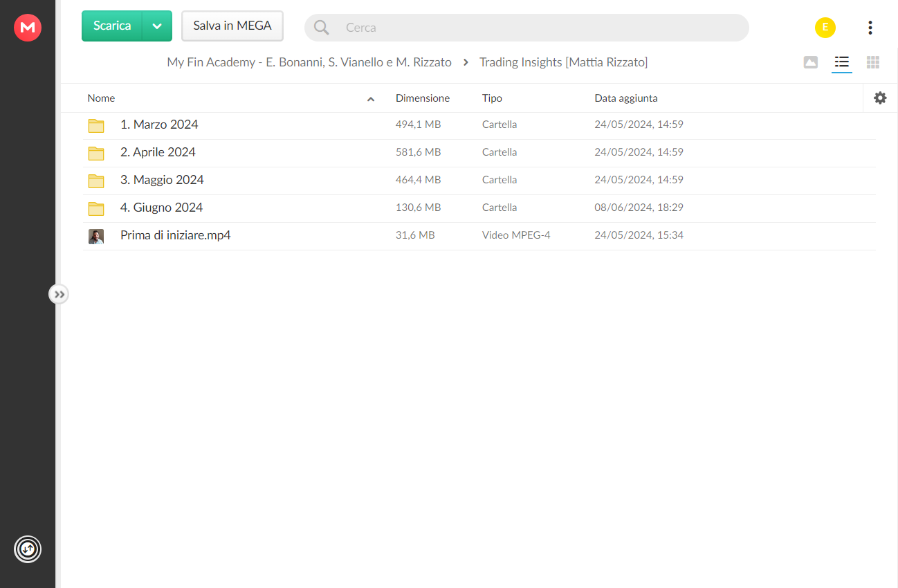Click the 24/05/2024, 15:34 date cell
This screenshot has width=898, height=588.
point(639,235)
